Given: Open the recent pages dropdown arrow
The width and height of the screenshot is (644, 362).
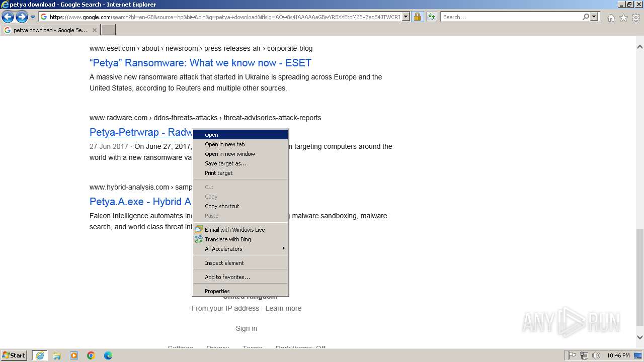Looking at the screenshot, I should click(x=33, y=17).
